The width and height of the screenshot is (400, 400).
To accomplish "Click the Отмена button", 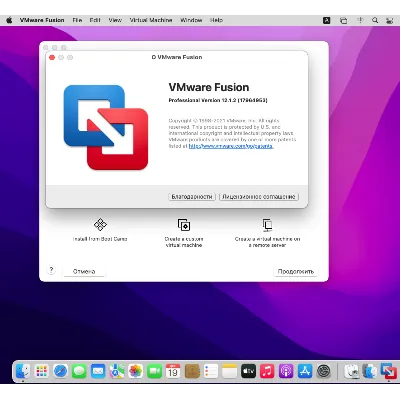I will [x=84, y=271].
